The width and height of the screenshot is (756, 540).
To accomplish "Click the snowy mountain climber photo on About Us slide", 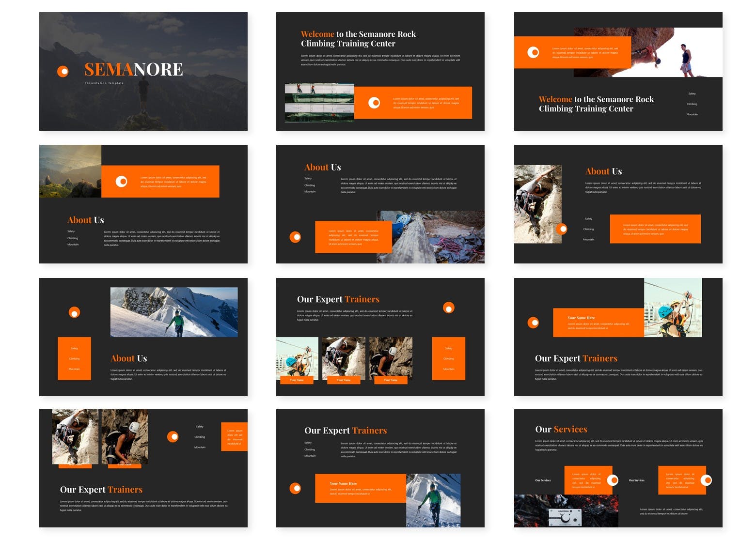I will click(x=174, y=312).
